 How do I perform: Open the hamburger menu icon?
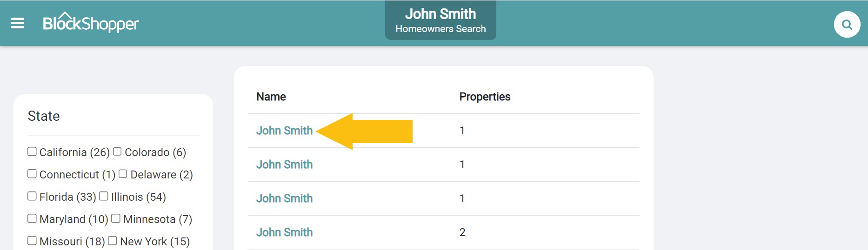click(17, 23)
